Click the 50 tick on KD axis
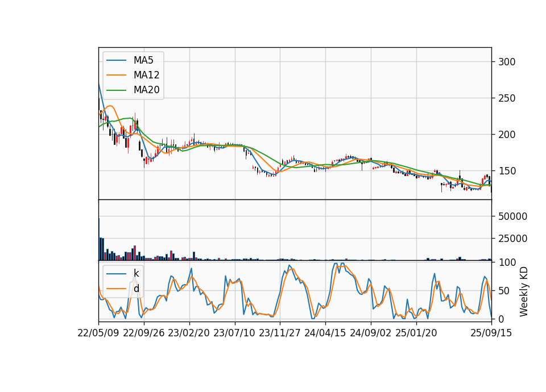Screen dimensions: 546x392 point(504,291)
